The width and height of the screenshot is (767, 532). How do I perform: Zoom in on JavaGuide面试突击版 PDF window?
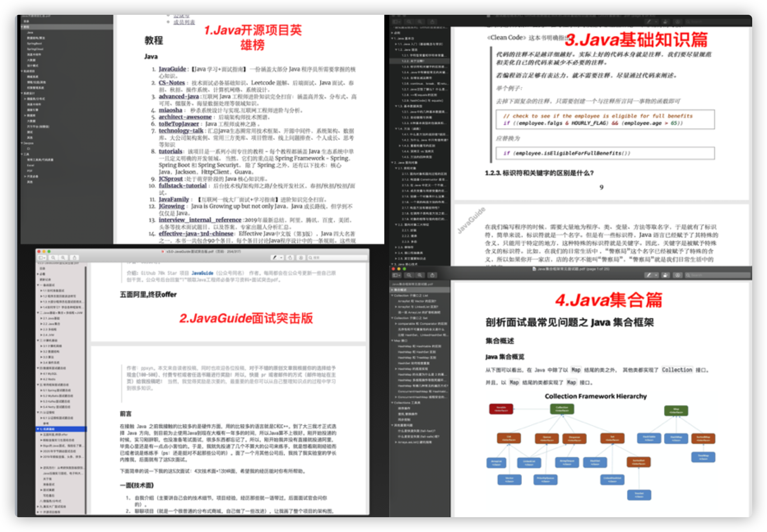(63, 258)
